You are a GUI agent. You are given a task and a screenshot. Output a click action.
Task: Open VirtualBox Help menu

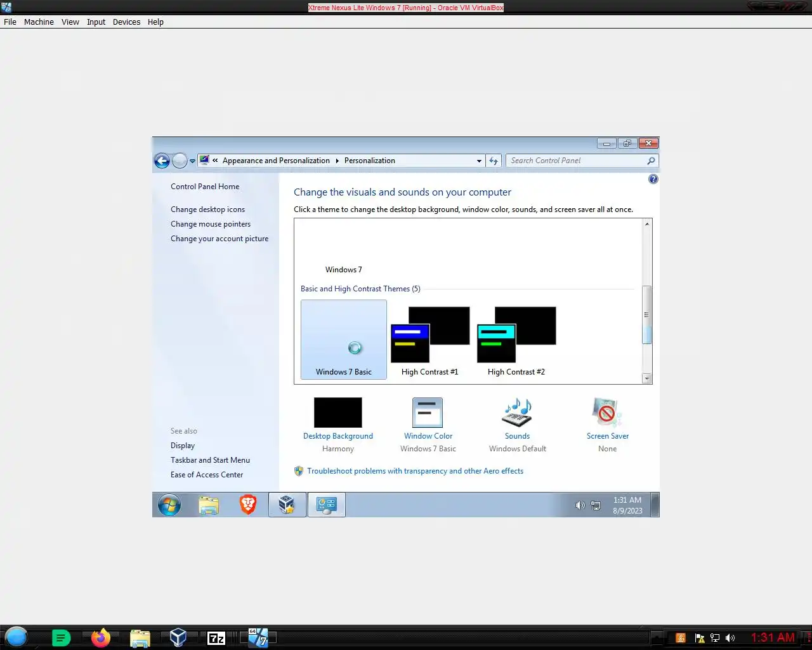coord(155,22)
